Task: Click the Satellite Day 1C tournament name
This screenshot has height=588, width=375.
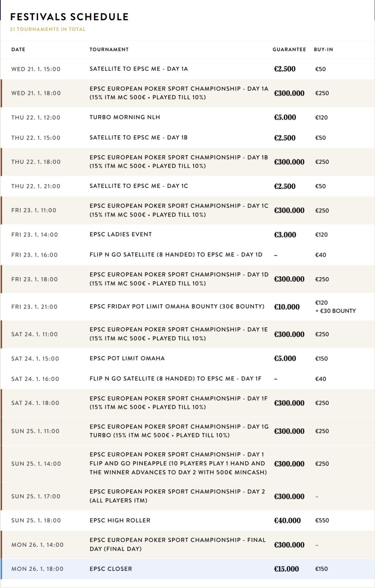Action: tap(139, 186)
